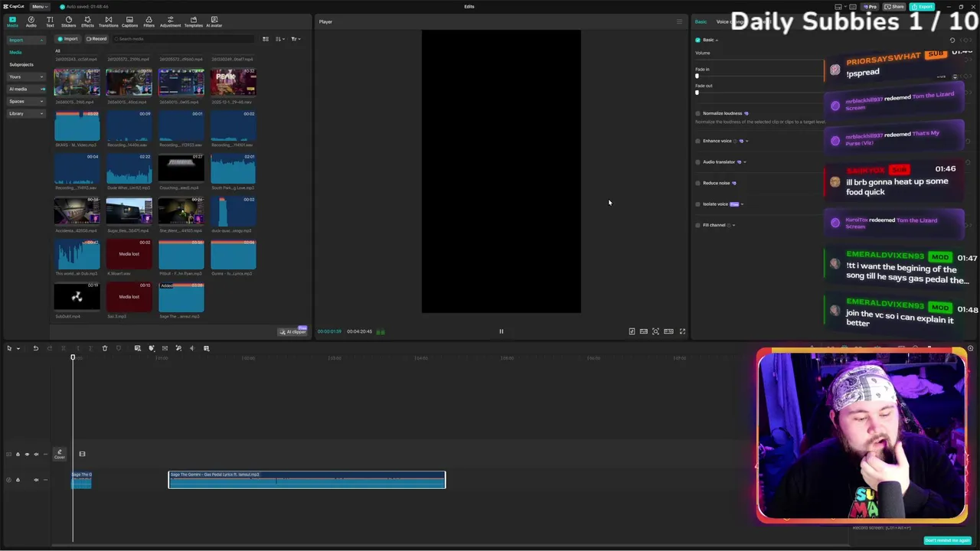Expand the Enhance voice options arrow
Screen dimensions: 980x551
(747, 141)
